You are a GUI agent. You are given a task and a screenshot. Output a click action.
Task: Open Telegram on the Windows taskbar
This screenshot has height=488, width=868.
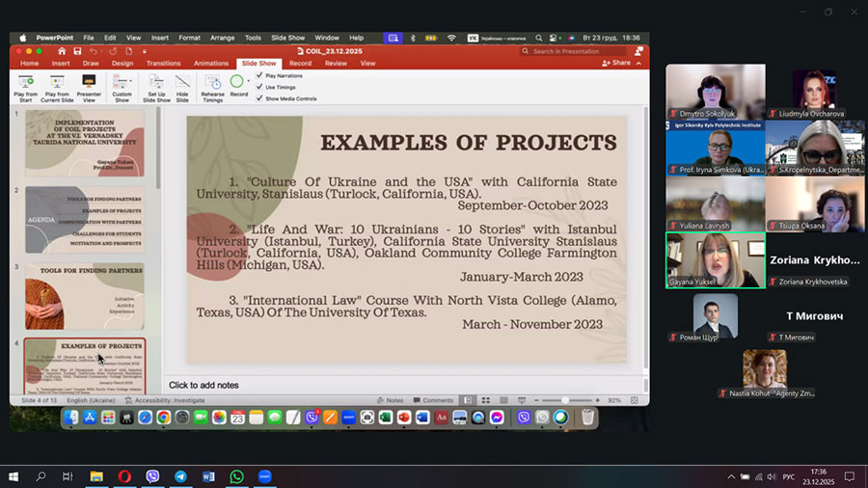point(180,476)
